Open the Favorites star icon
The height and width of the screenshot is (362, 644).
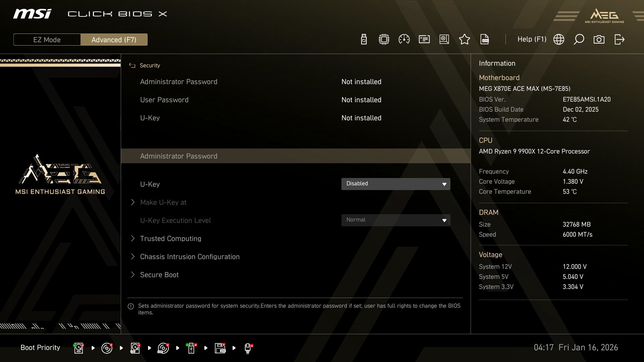[465, 39]
